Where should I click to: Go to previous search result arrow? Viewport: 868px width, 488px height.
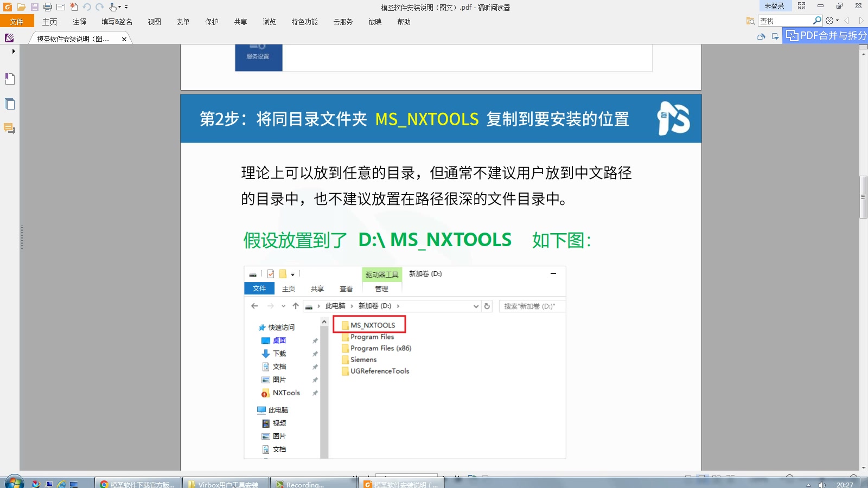click(x=847, y=21)
